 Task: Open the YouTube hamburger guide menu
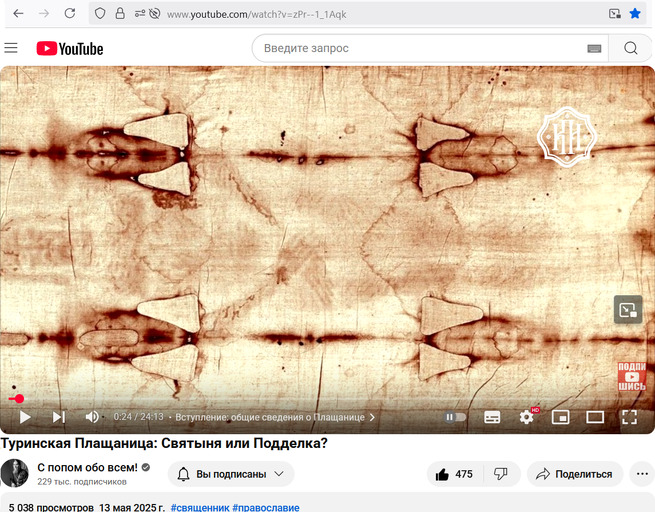11,48
